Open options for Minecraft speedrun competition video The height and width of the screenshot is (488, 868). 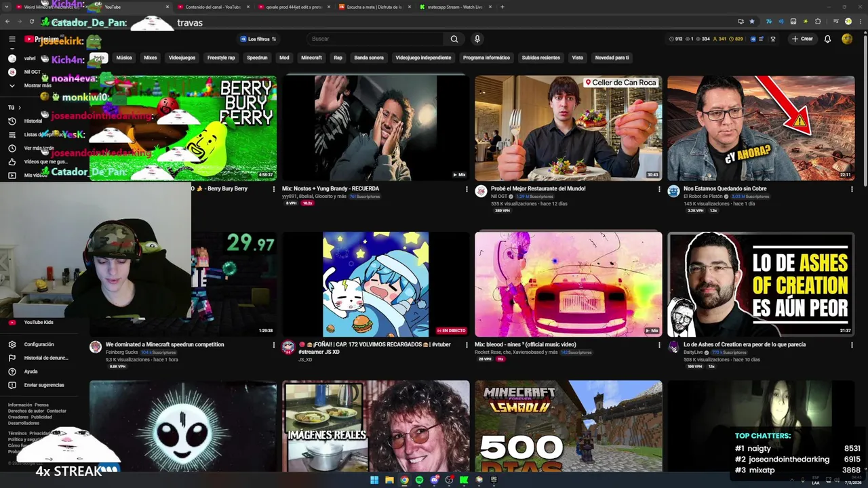click(x=274, y=345)
